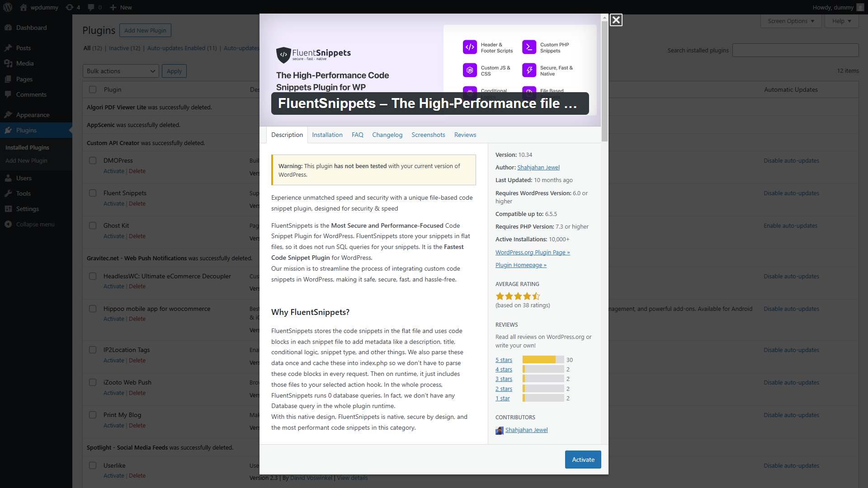Open Dashboard from sidebar icon
This screenshot has height=488, width=868.
[x=8, y=28]
